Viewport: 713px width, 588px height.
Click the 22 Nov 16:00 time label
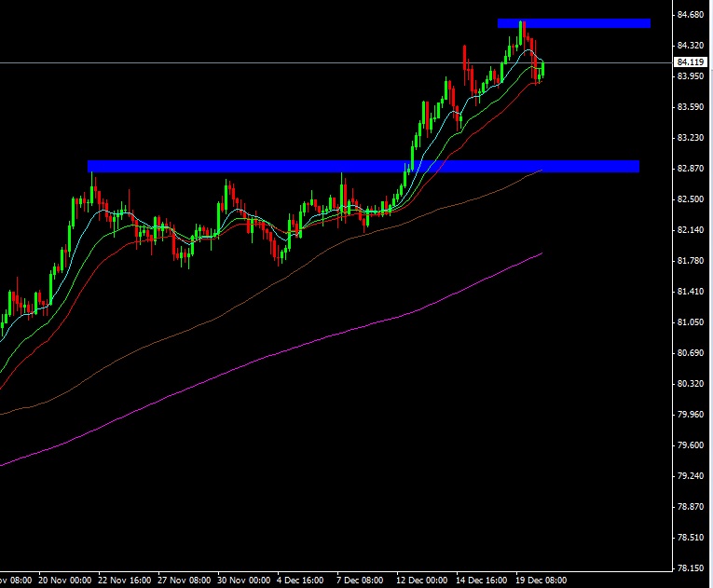[125, 581]
